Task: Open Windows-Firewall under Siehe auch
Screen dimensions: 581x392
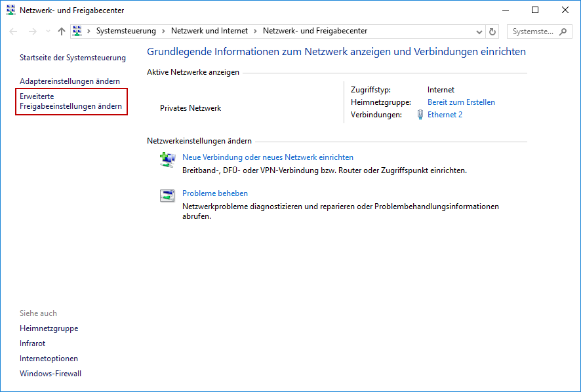Action: click(50, 374)
